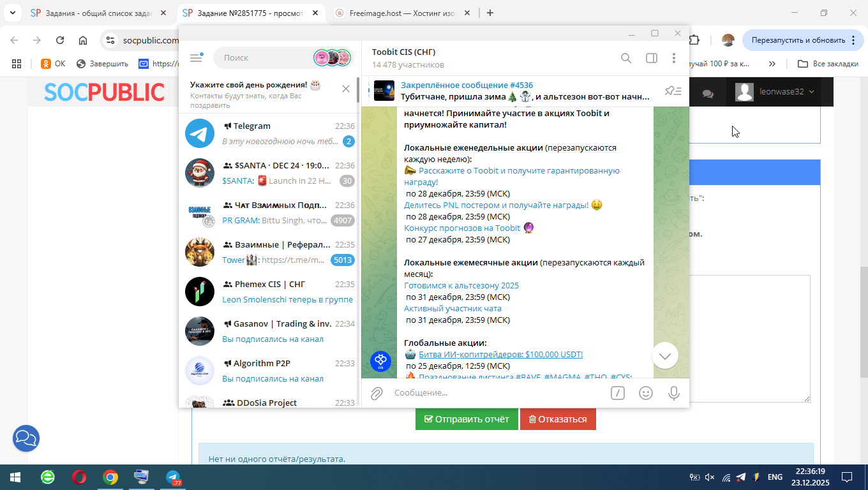Open Algorithm P2P channel
Viewport: 868px width, 490px height.
pos(269,371)
